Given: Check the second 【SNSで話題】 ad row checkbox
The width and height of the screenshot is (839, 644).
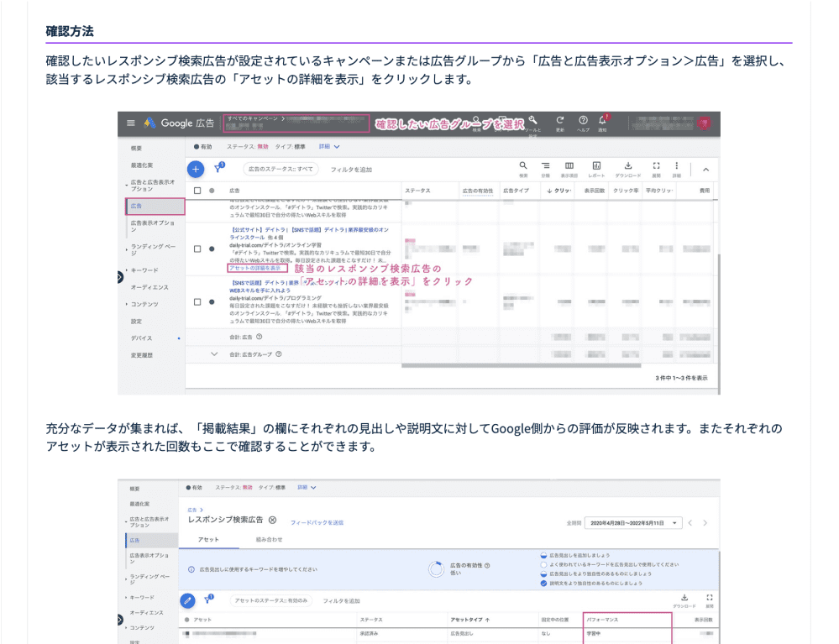Looking at the screenshot, I should (x=197, y=301).
